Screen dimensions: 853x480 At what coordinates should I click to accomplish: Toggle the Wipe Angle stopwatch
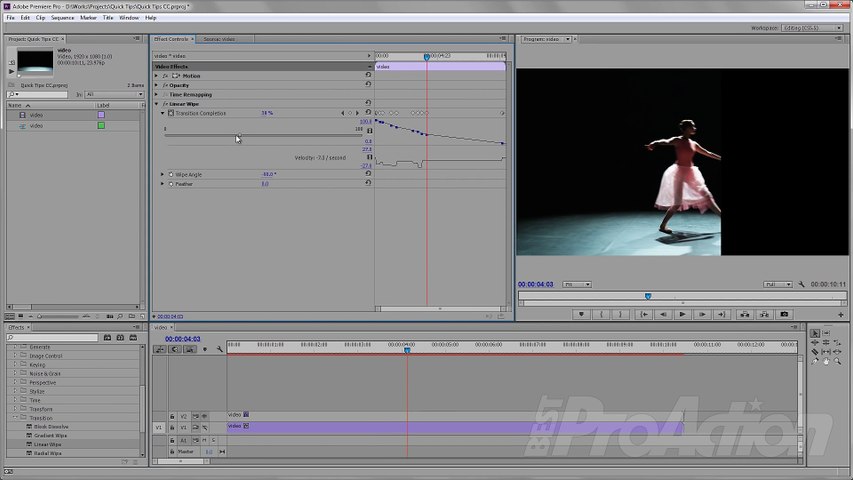pos(171,174)
